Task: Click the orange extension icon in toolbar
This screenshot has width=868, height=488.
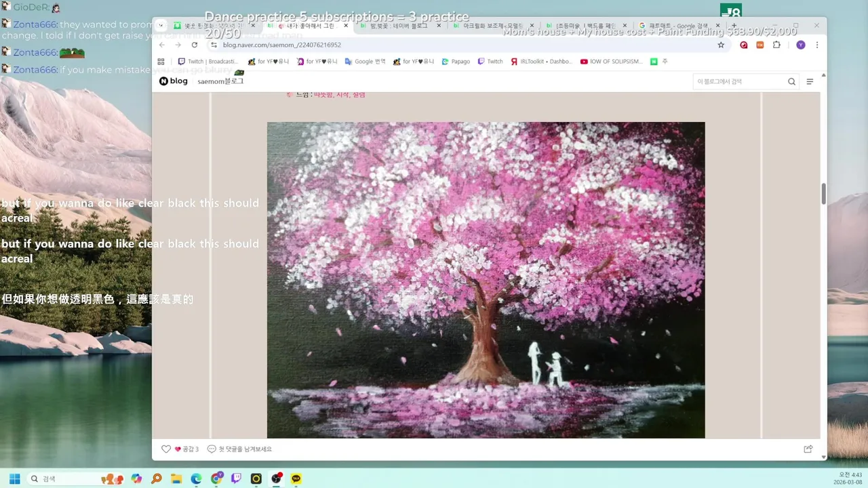Action: click(760, 45)
